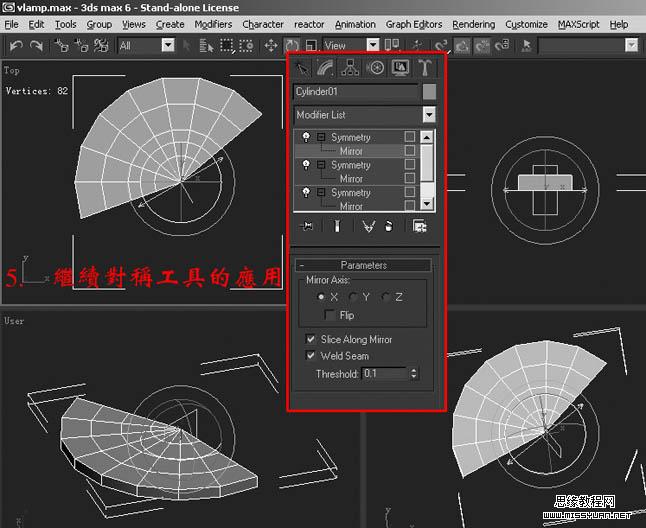Open the Rendering menu
Screen dimensions: 646x528
click(473, 24)
